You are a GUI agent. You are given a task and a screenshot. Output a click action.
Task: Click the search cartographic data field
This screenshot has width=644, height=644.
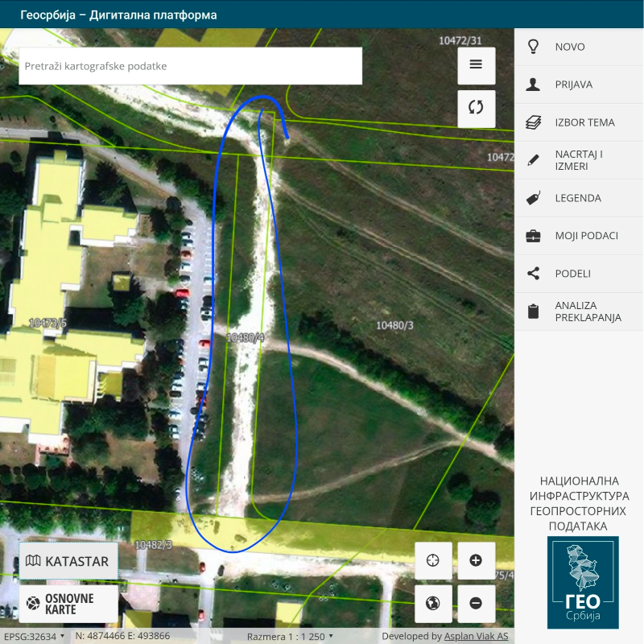coord(190,66)
